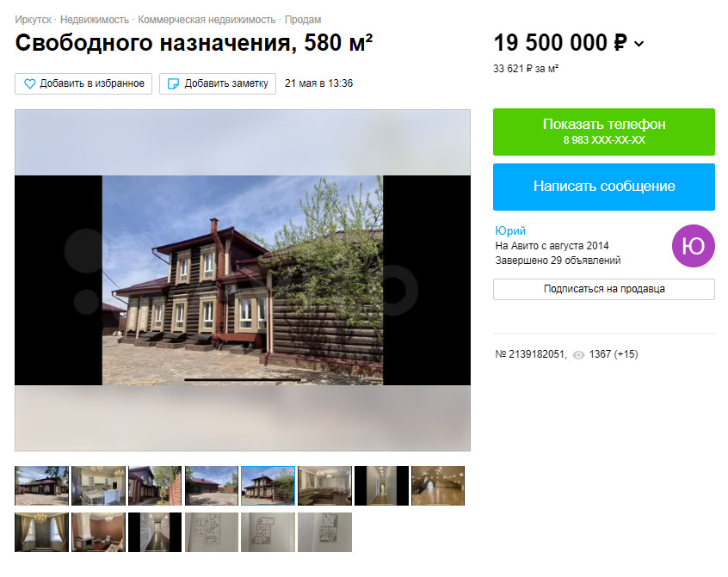
Task: Open Недвижимость breadcrumb link
Action: pos(95,20)
